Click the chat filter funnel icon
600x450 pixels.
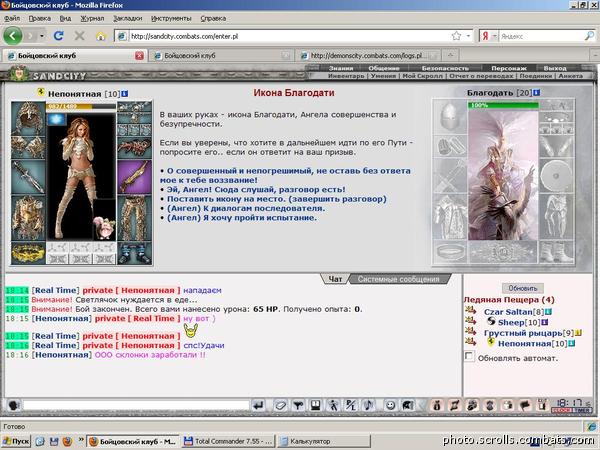(x=298, y=405)
